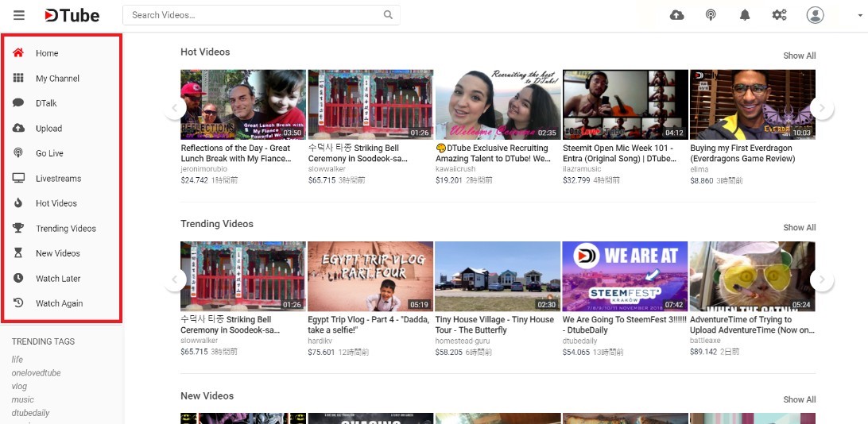Viewport: 868px width, 424px height.
Task: Open the 'life' trending tag
Action: pyautogui.click(x=17, y=360)
